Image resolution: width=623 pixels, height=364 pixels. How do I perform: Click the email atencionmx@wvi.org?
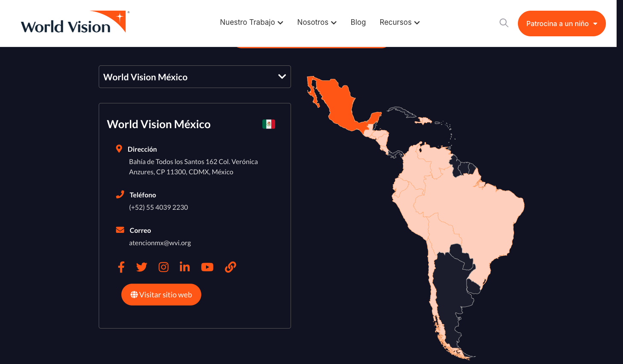coord(160,243)
